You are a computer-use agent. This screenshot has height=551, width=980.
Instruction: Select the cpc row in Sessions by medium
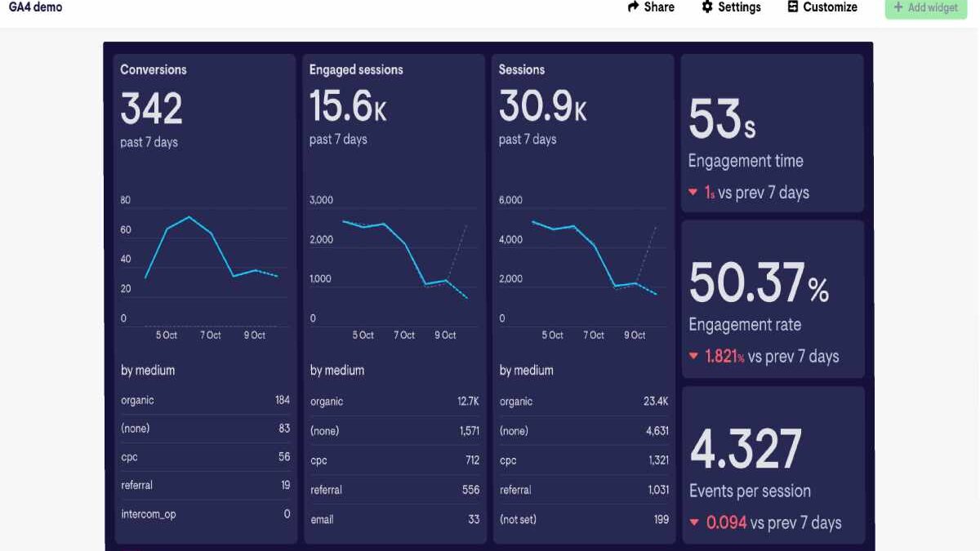583,460
